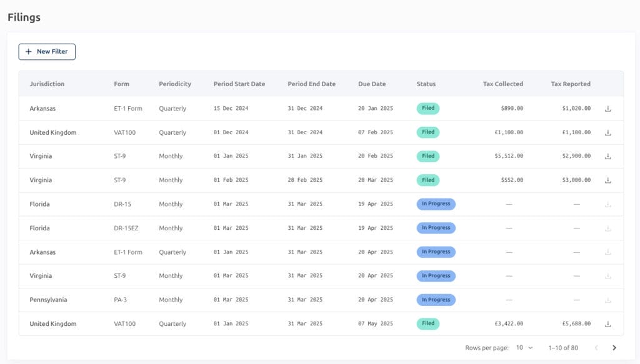Sort by Due Date column header

372,84
